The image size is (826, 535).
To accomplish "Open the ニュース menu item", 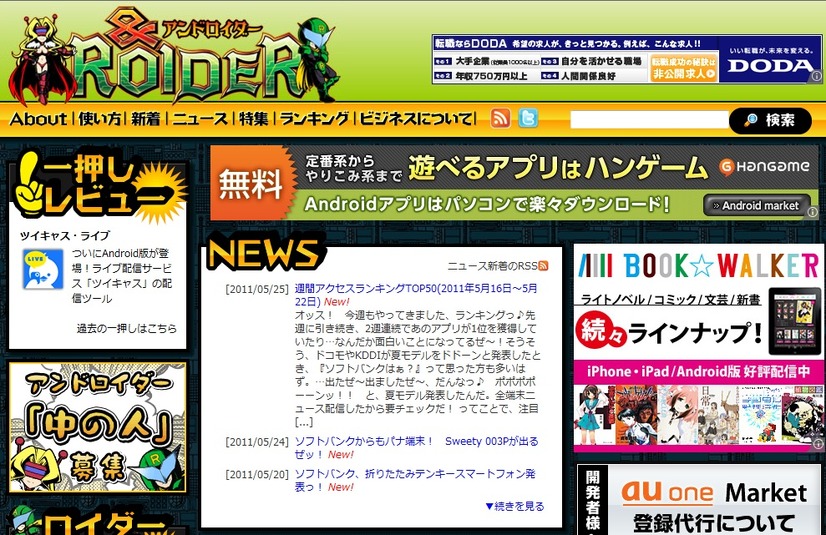I will click(x=200, y=118).
